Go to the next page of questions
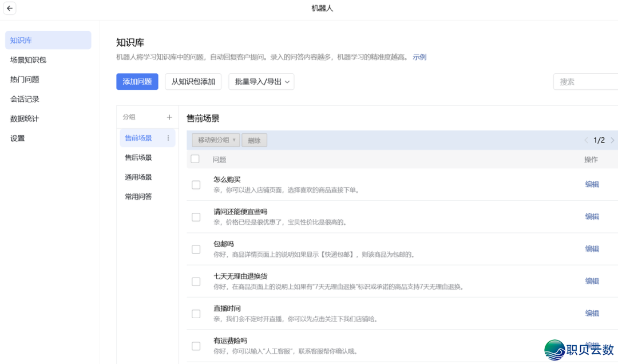 pyautogui.click(x=613, y=140)
